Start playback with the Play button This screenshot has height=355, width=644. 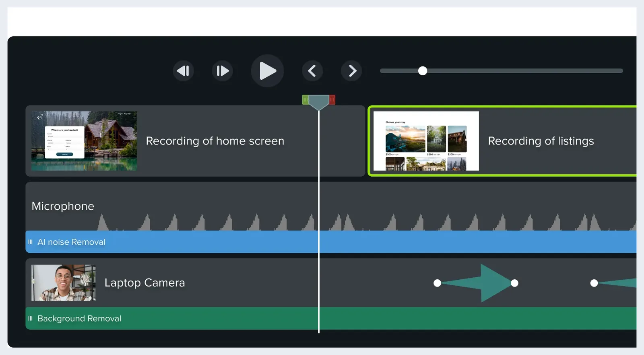267,71
